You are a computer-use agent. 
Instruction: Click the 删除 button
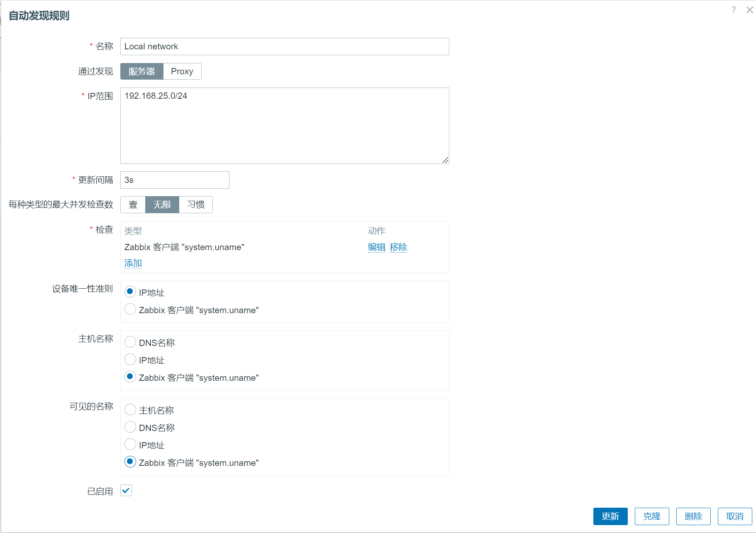pos(693,516)
